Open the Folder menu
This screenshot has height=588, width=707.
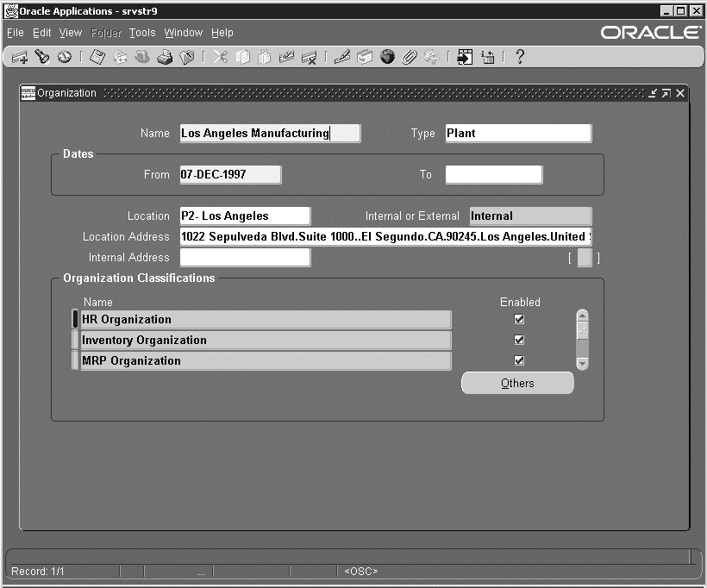[x=106, y=33]
